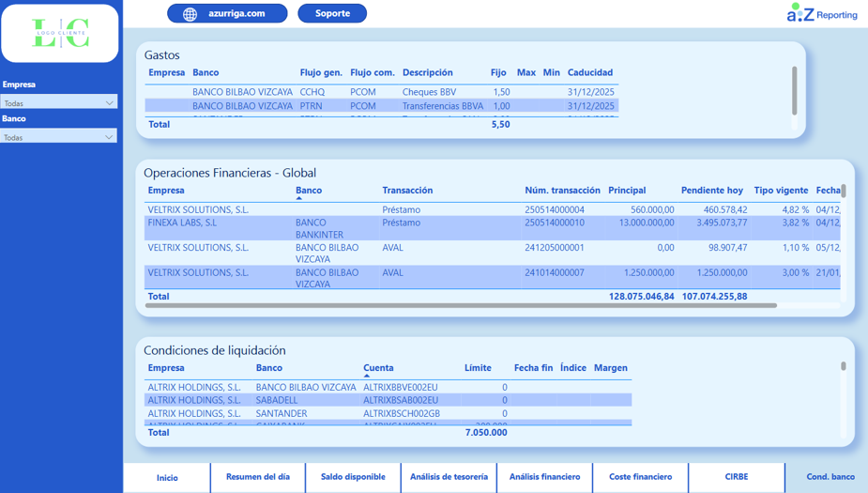Viewport: 868px width, 493px height.
Task: Go to the Inicio tab
Action: click(167, 477)
